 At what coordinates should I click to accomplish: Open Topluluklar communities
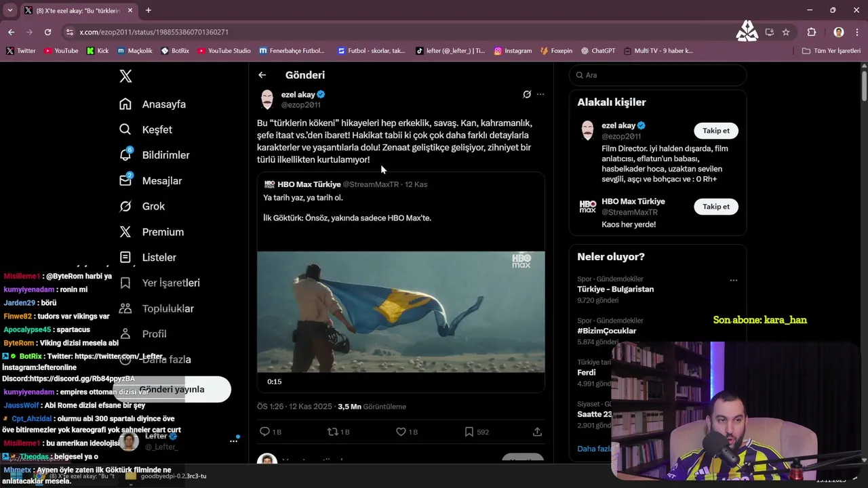(x=157, y=308)
